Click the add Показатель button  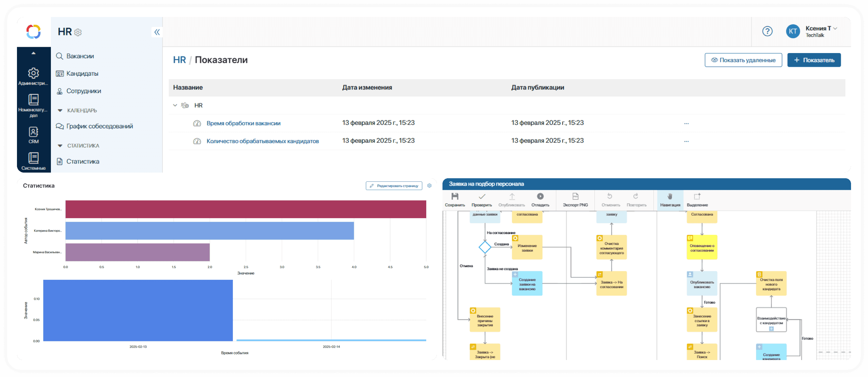(x=814, y=60)
